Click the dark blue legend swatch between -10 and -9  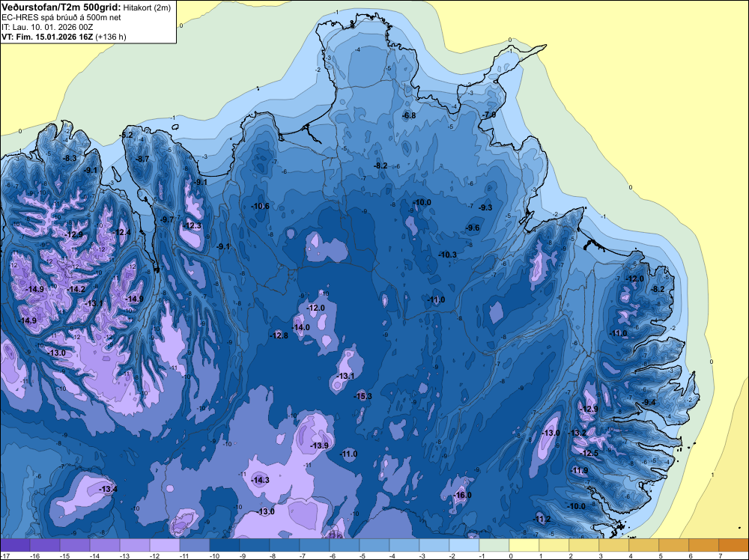[x=225, y=545]
